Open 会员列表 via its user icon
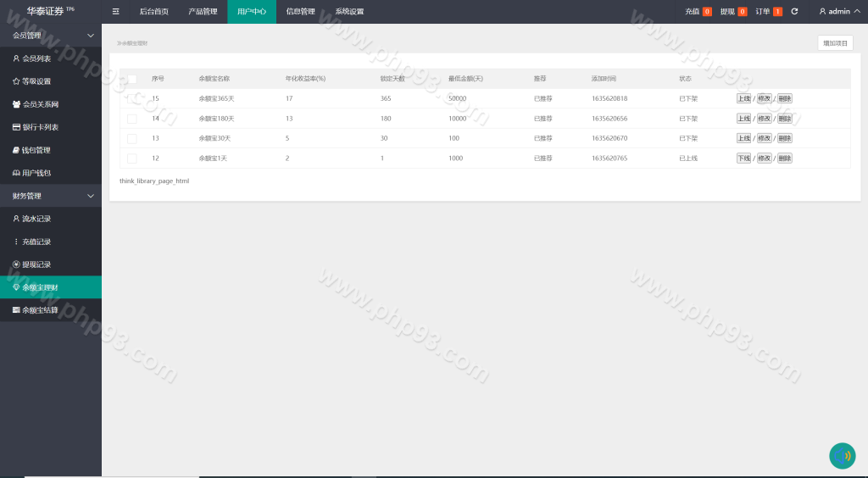 point(16,58)
